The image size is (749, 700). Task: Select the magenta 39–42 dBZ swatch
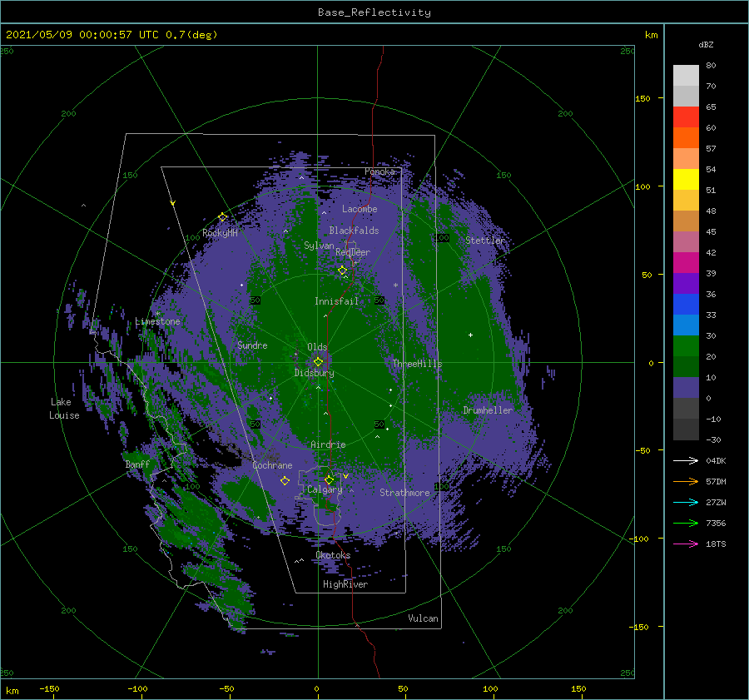(x=686, y=262)
